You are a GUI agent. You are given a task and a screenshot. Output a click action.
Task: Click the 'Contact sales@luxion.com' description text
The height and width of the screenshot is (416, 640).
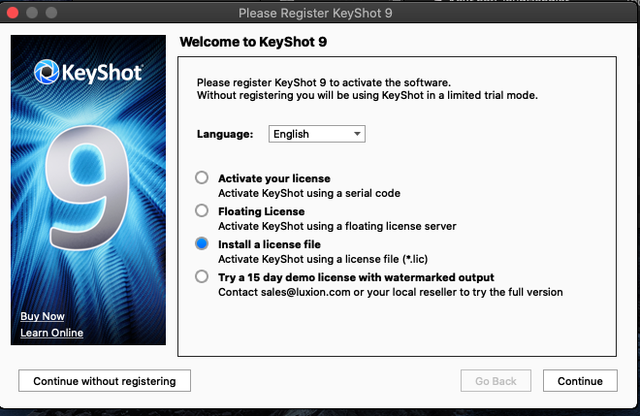(x=391, y=292)
